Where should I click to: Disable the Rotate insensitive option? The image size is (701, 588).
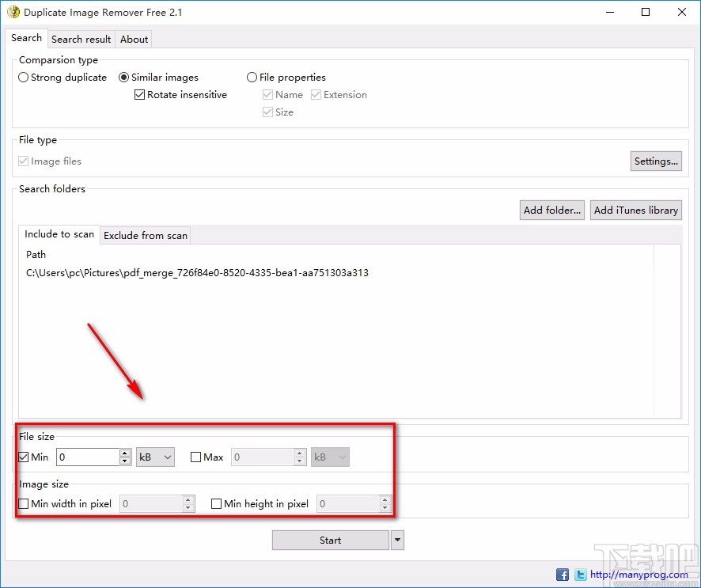pos(139,94)
